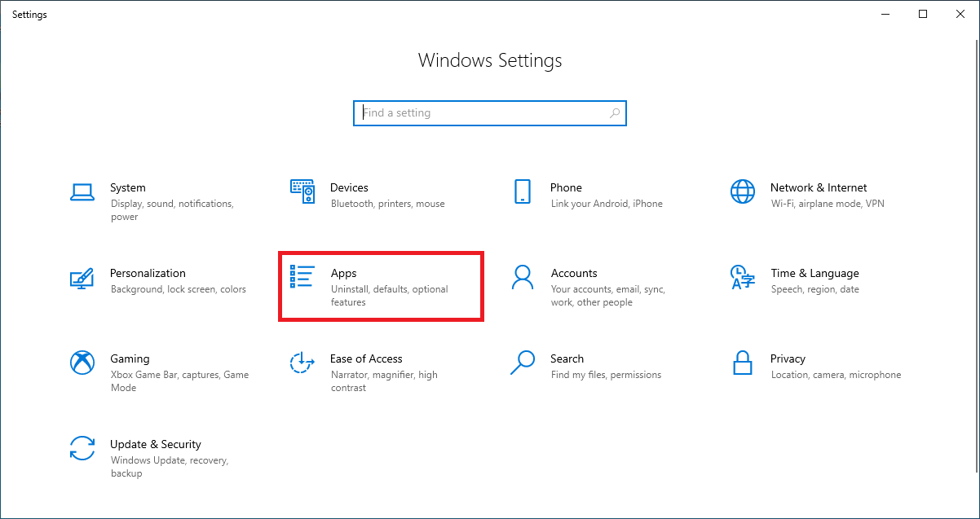Click inside the Find a setting box
Screen dimensions: 980x519
point(481,113)
